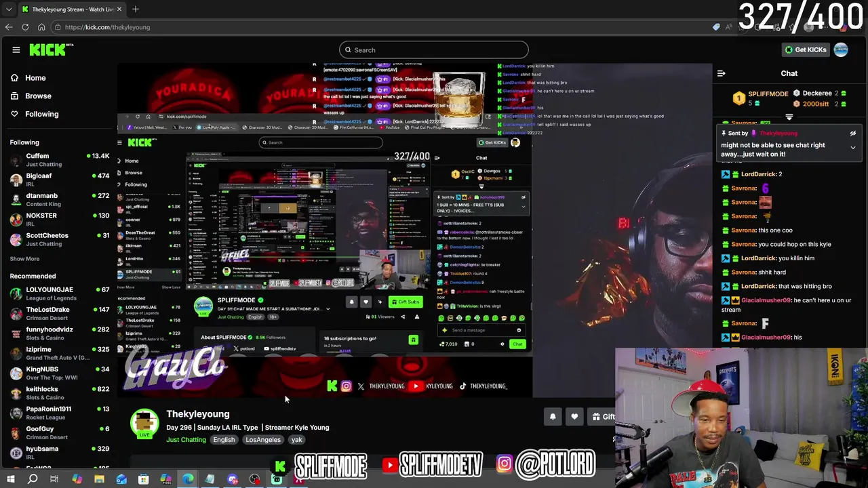Click the Search input field
This screenshot has width=868, height=488.
(x=434, y=49)
